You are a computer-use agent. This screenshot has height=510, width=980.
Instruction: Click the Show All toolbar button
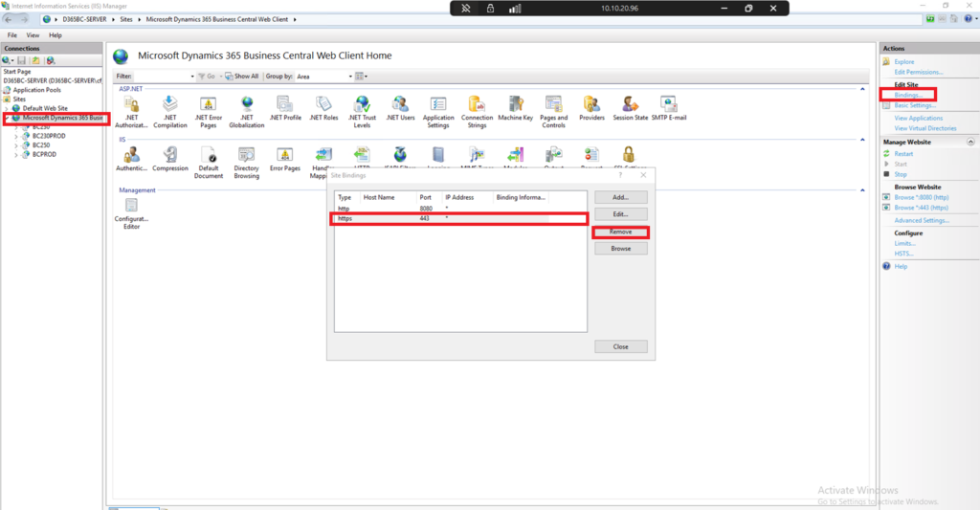coord(242,77)
